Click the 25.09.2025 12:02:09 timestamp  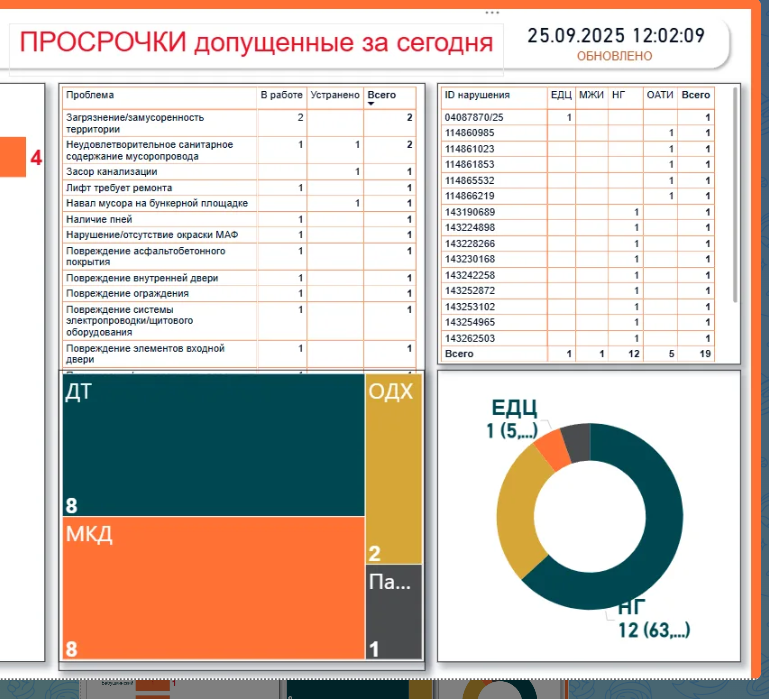[x=616, y=36]
